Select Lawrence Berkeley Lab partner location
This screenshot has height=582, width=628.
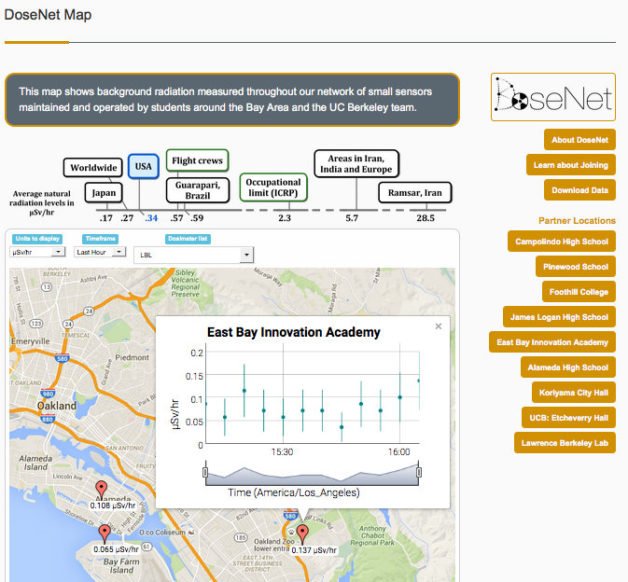tap(565, 443)
